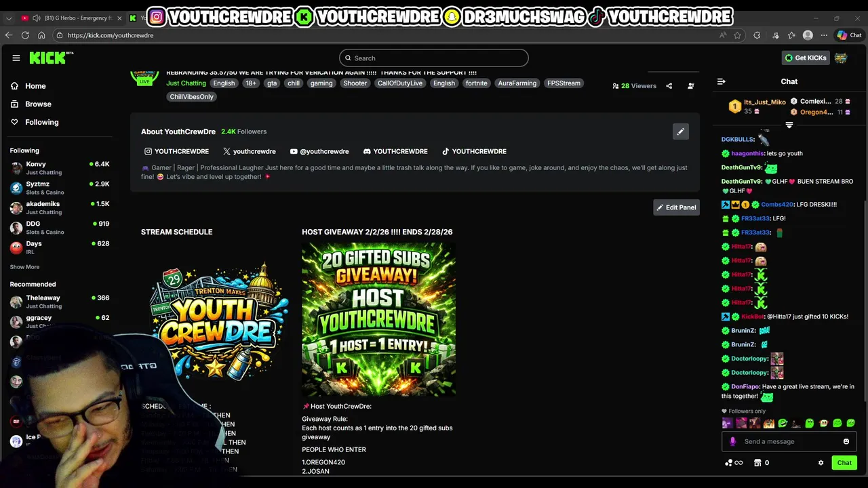
Task: Open Konvy channel in Following list
Action: tap(60, 168)
